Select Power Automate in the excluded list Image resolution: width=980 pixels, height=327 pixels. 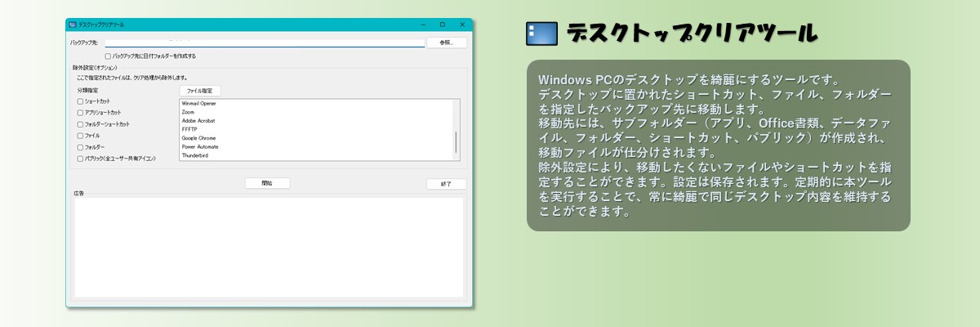click(199, 146)
